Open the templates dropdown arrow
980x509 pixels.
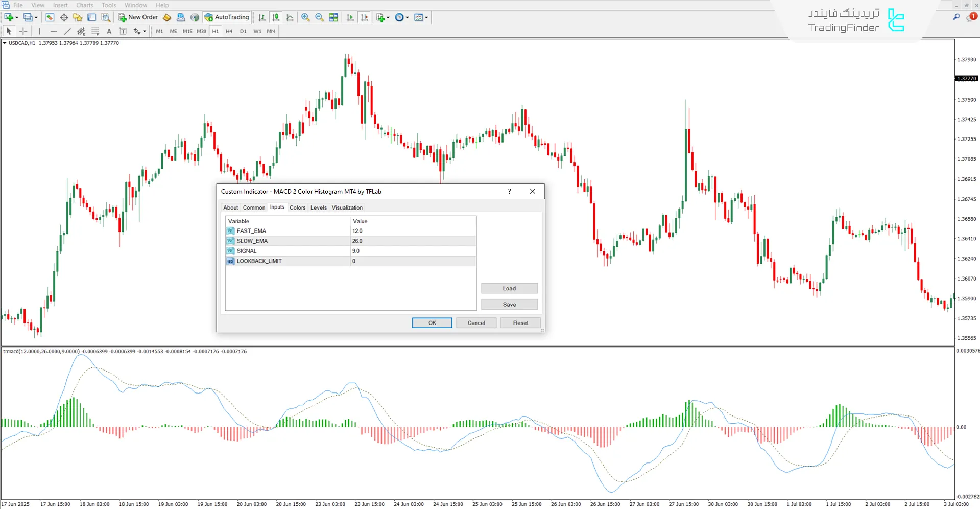(426, 17)
